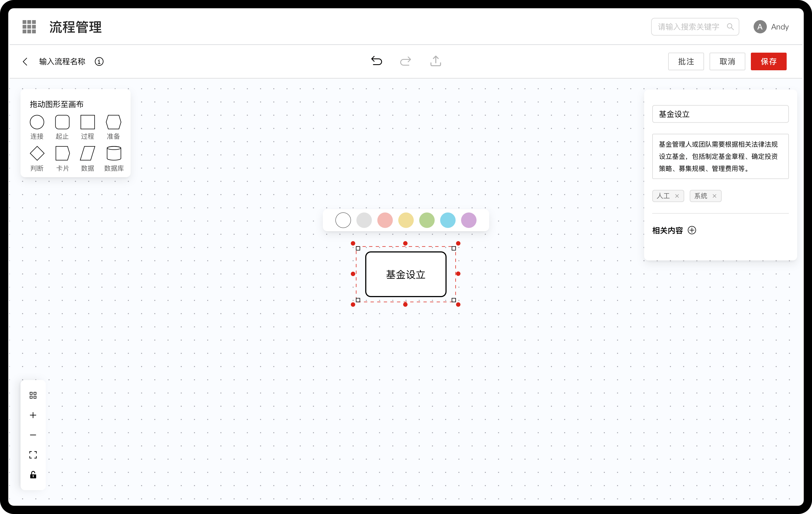Select the 数据 parallelogram shape

point(88,154)
